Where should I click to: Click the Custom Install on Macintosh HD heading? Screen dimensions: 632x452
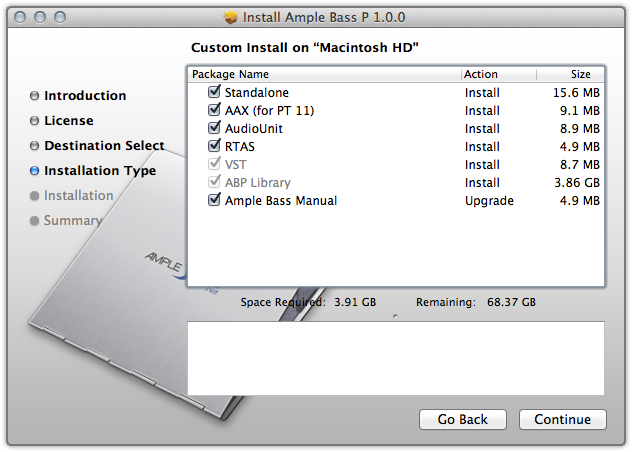click(x=305, y=48)
